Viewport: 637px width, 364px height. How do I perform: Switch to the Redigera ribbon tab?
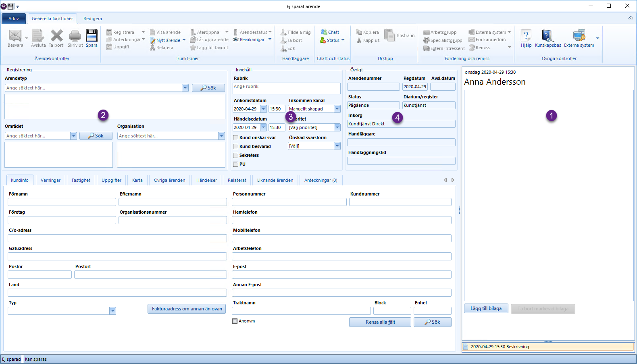coord(93,19)
